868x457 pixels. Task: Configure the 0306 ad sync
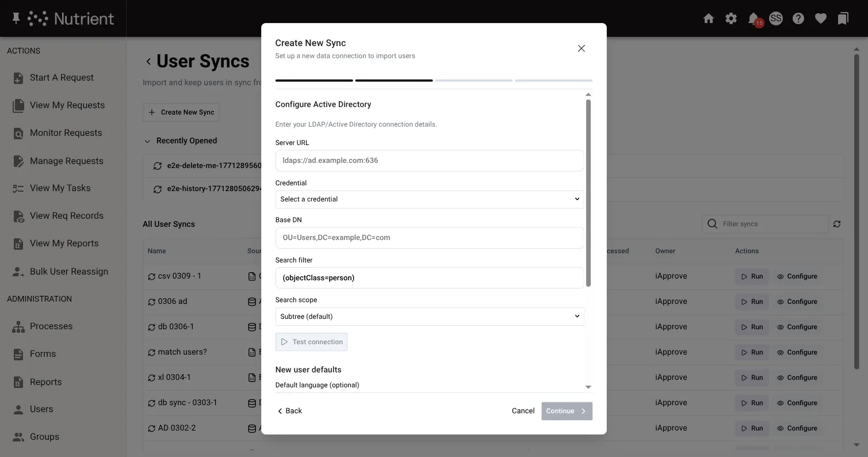click(x=797, y=302)
